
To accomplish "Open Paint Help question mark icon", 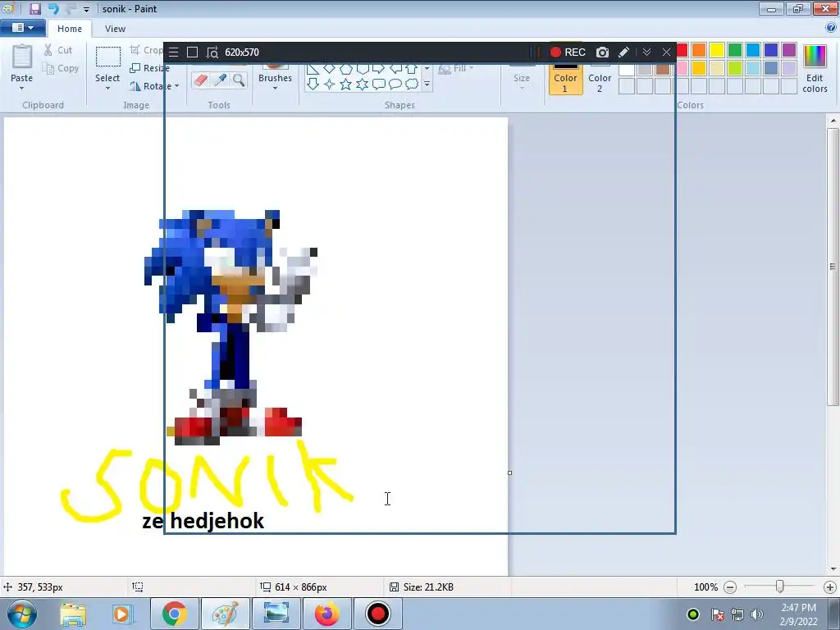I will click(831, 28).
